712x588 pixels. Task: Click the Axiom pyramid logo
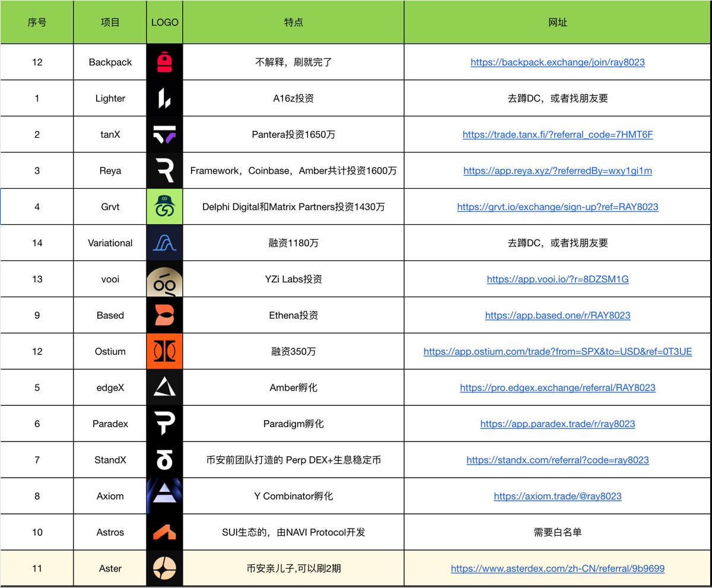coord(164,496)
